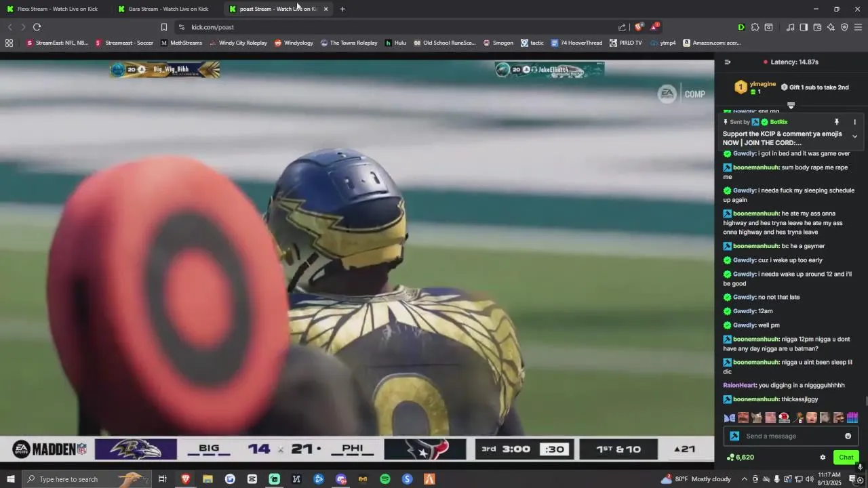Open the MethStreams bookmark

(181, 43)
